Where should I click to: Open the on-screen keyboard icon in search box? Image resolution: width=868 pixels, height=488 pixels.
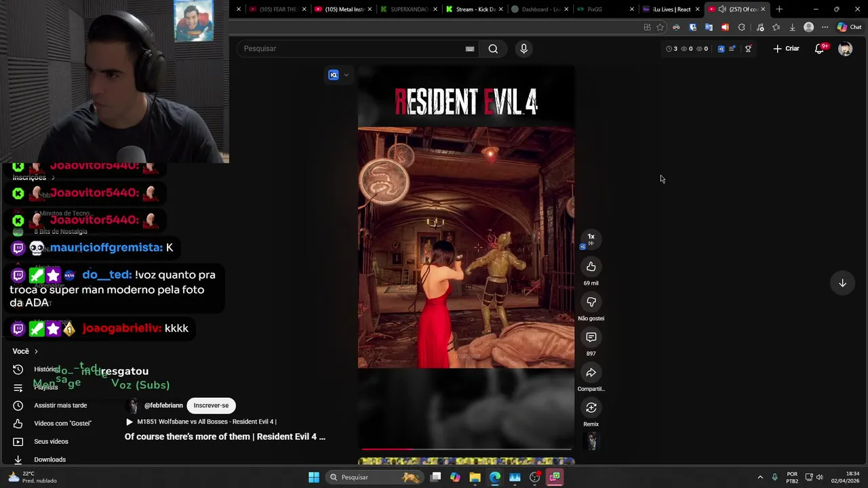469,49
